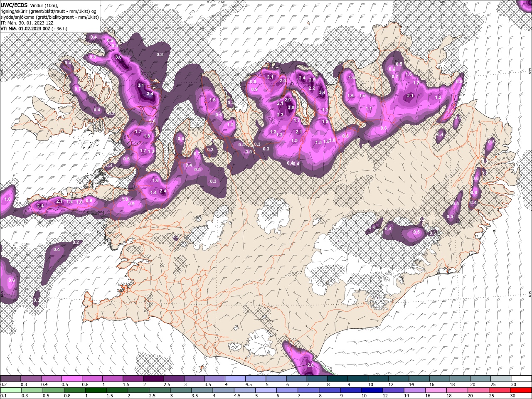The image size is (532, 399).
Task: Click the light lavender 4 swatch, upper legend
Action: (235, 379)
